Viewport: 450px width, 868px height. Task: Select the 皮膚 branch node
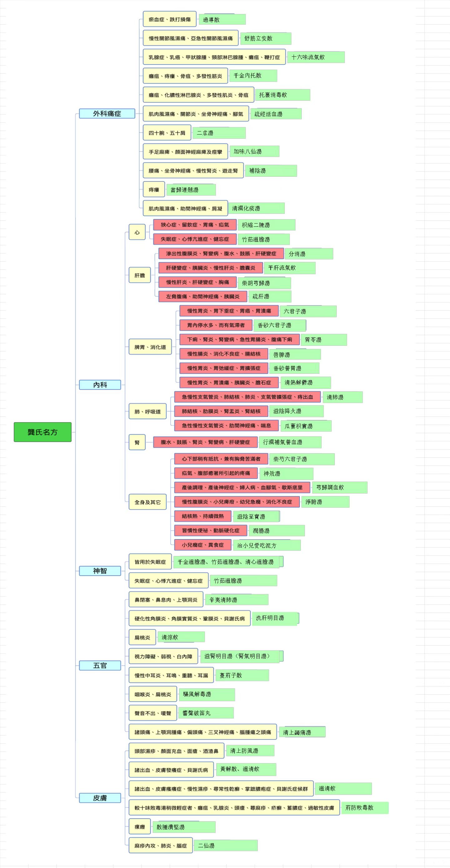point(100,798)
